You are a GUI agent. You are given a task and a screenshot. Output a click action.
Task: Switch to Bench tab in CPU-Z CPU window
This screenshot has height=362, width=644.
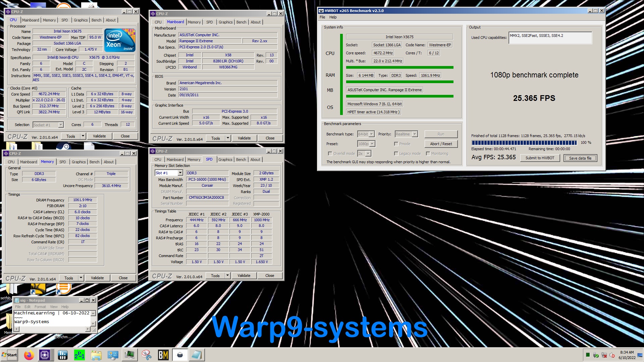[x=96, y=20]
